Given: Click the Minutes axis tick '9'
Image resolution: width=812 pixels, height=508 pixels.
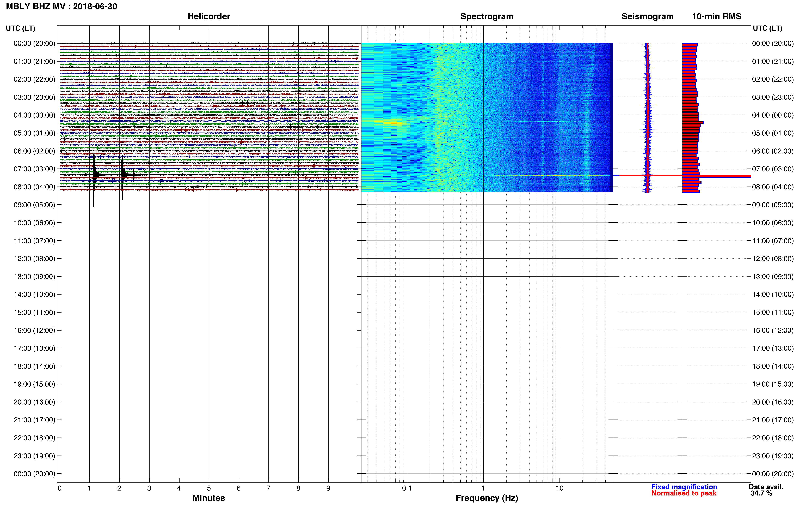Looking at the screenshot, I should tap(328, 488).
